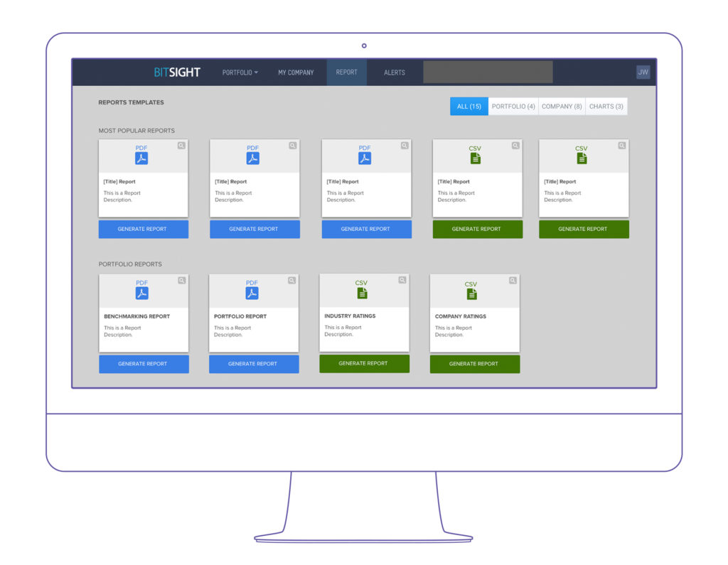
Task: Generate report for Company Ratings
Action: [x=474, y=364]
